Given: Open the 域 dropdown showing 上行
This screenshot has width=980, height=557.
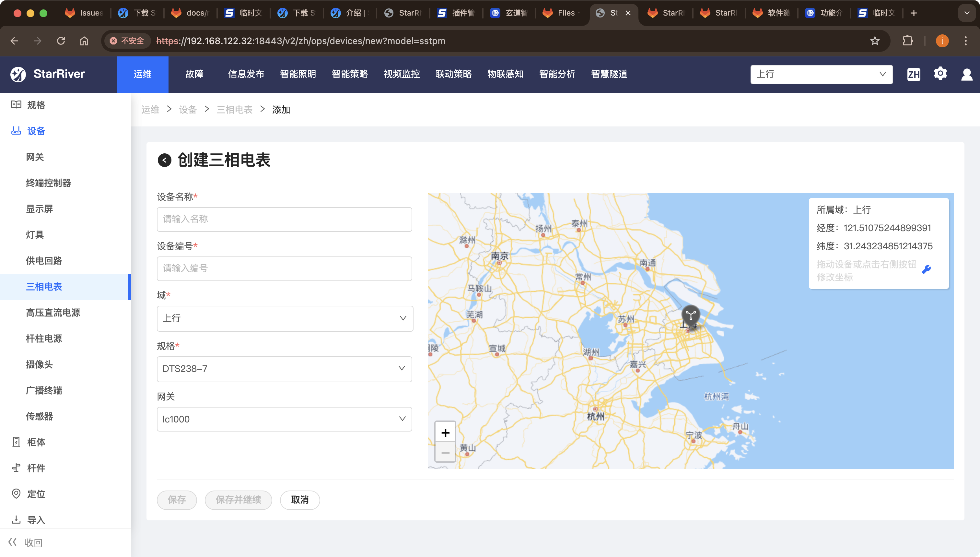Looking at the screenshot, I should point(285,318).
